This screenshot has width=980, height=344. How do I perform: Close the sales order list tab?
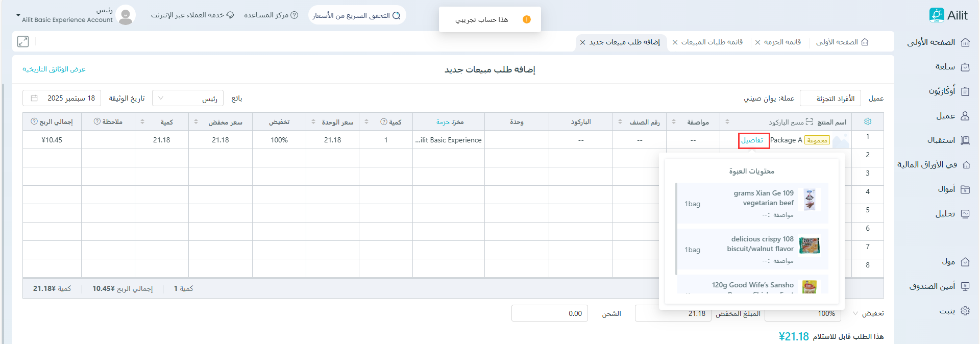pos(675,42)
